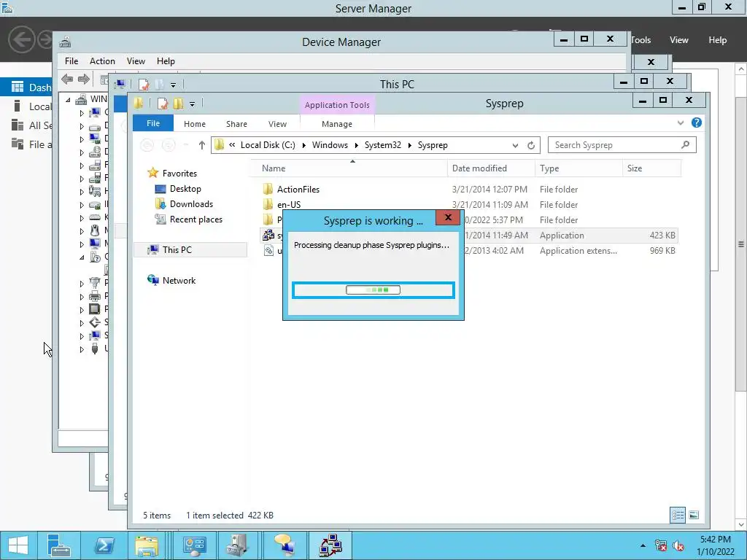Select the Manage tab under Application Tools
Screen dimensions: 747x560
point(337,124)
